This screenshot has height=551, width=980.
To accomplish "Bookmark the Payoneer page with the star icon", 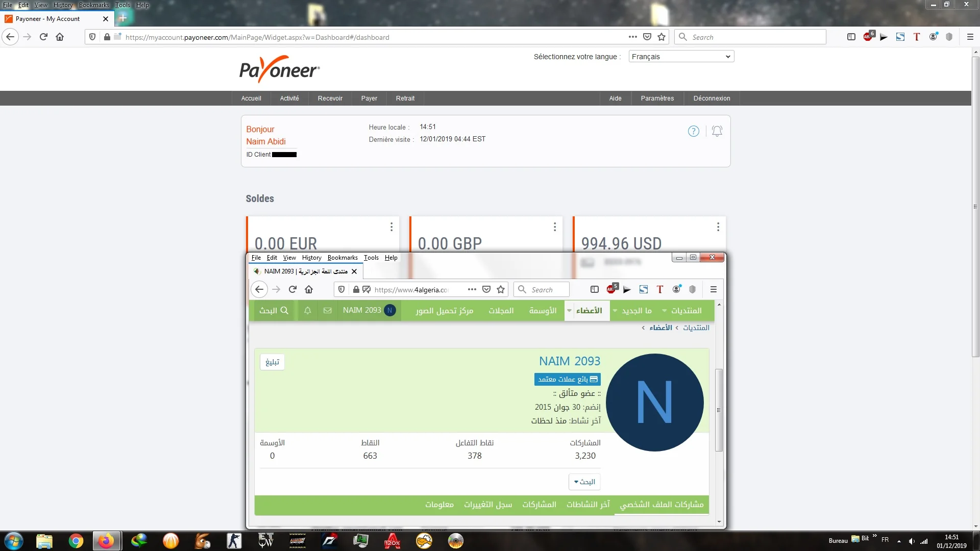I will (661, 37).
